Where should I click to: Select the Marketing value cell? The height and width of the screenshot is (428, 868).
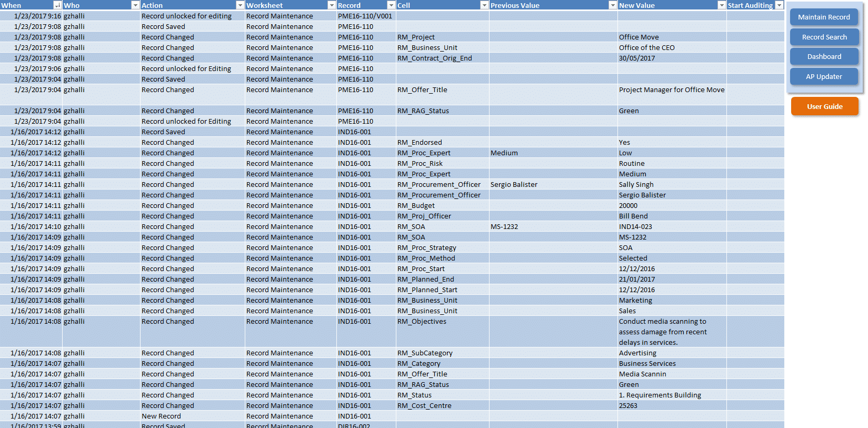pos(672,300)
